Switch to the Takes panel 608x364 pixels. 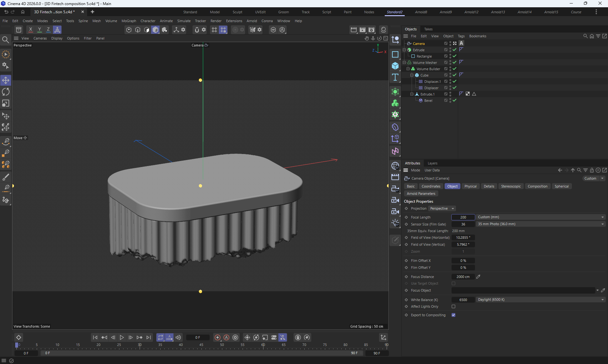coord(428,29)
